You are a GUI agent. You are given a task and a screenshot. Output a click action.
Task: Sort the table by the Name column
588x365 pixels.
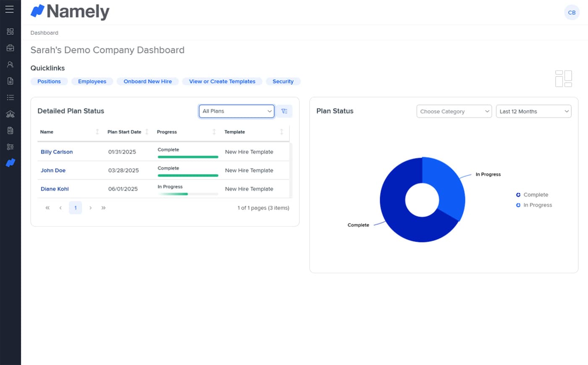[x=97, y=132]
